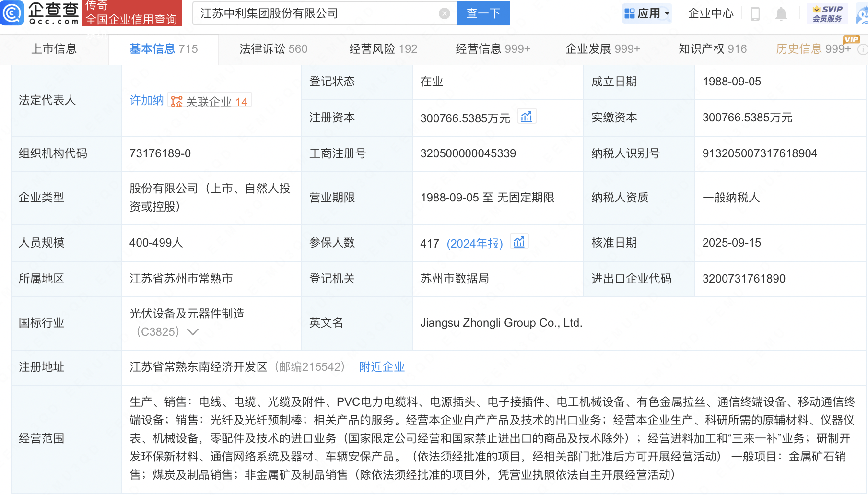Screen dimensions: 868x495
Task: Select registration status 在业
Action: pyautogui.click(x=432, y=82)
